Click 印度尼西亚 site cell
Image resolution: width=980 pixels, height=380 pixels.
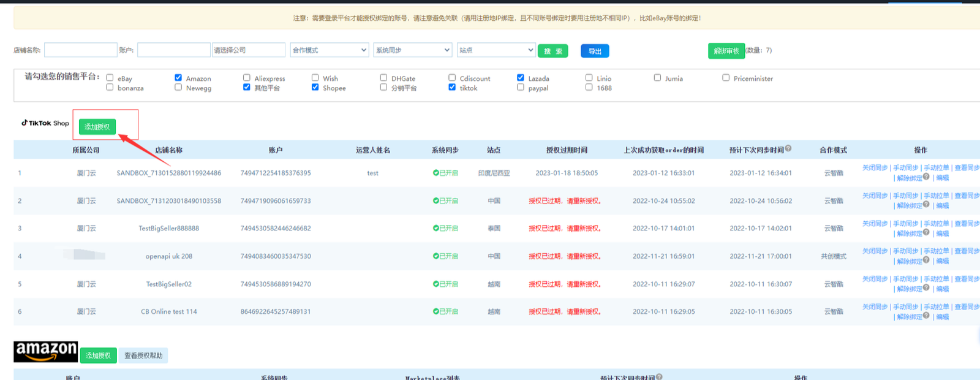[494, 173]
